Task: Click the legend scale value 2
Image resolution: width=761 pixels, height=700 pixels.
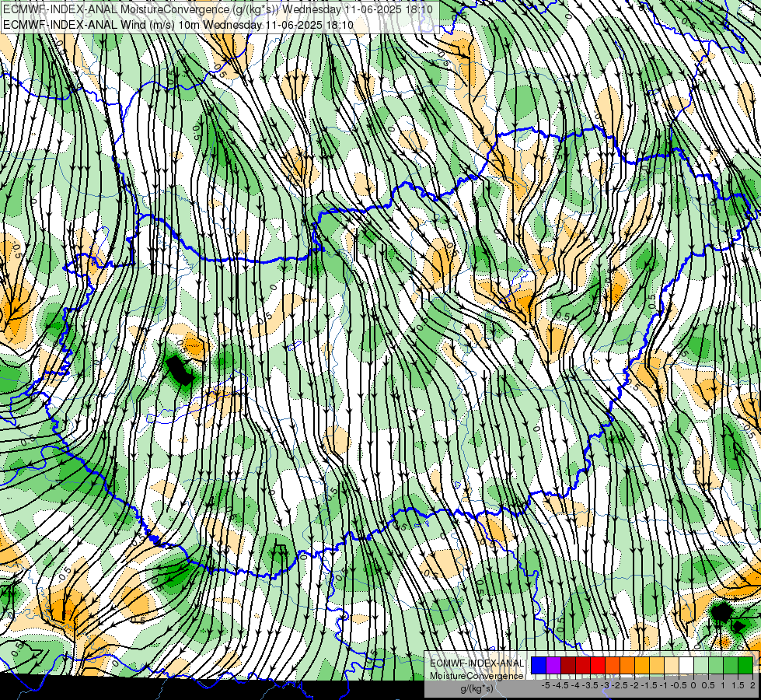Action: pos(752,685)
